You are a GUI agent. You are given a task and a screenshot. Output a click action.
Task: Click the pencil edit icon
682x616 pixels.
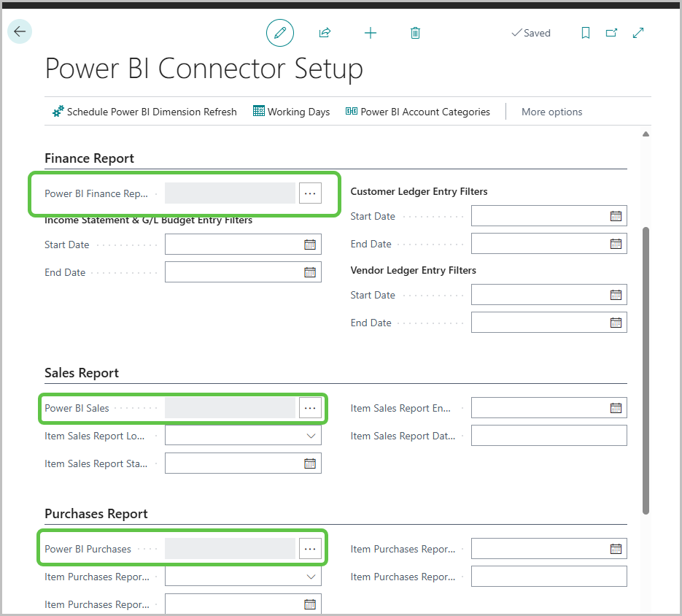[279, 33]
